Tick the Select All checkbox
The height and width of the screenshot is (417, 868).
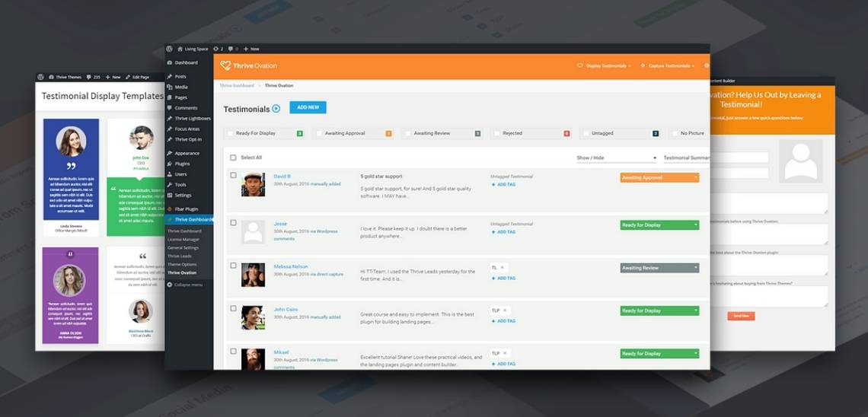[233, 158]
